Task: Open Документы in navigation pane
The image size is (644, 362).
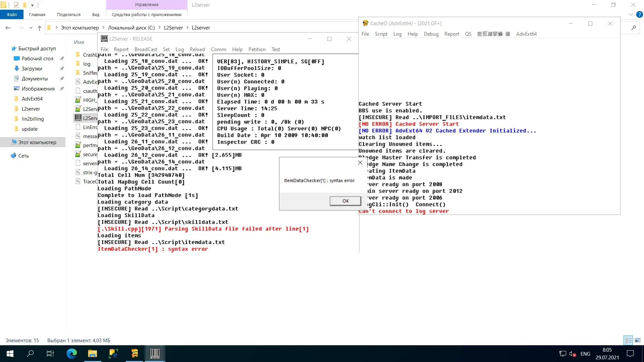Action: coord(35,79)
